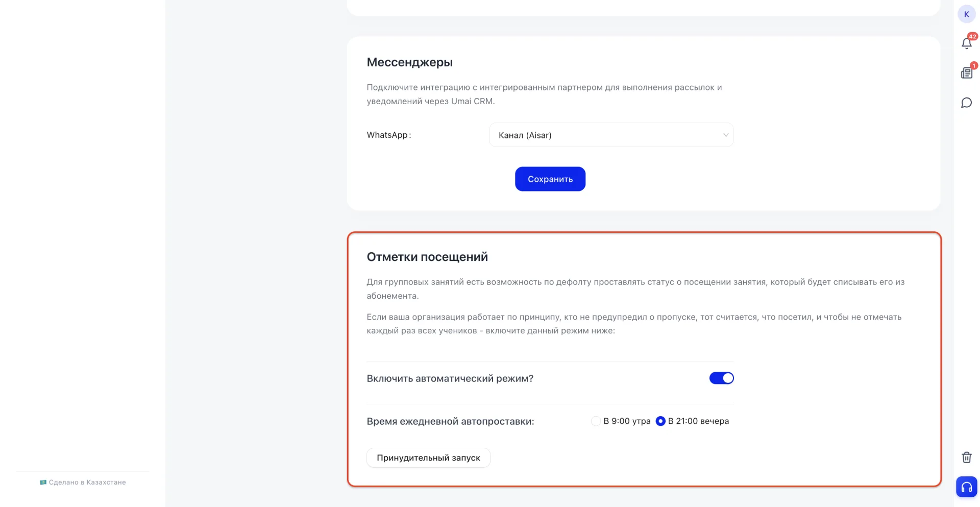Image resolution: width=980 pixels, height=507 pixels.
Task: Expand the WhatsApp channel dropdown
Action: point(611,135)
